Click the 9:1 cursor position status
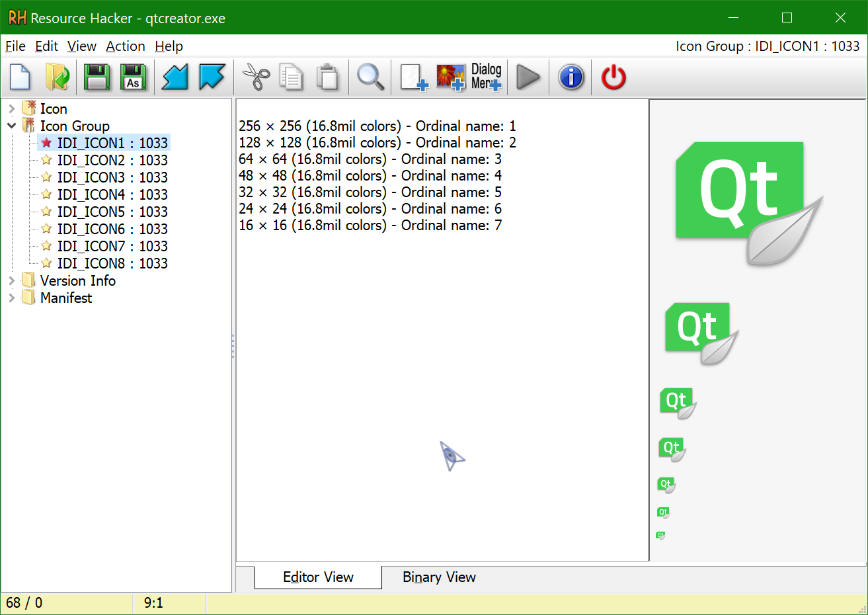This screenshot has width=868, height=615. click(x=153, y=603)
